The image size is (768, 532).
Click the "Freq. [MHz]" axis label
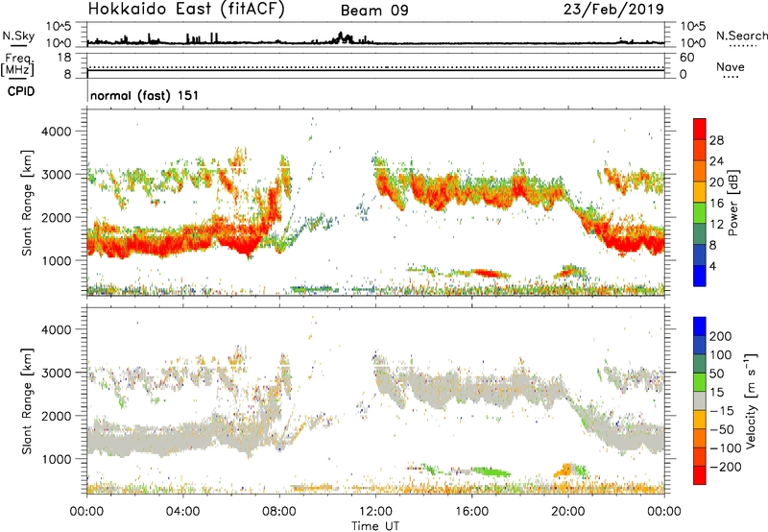17,64
